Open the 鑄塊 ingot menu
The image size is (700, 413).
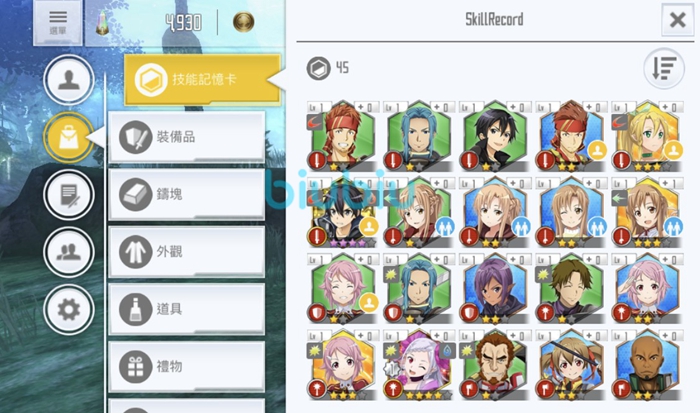pos(187,194)
